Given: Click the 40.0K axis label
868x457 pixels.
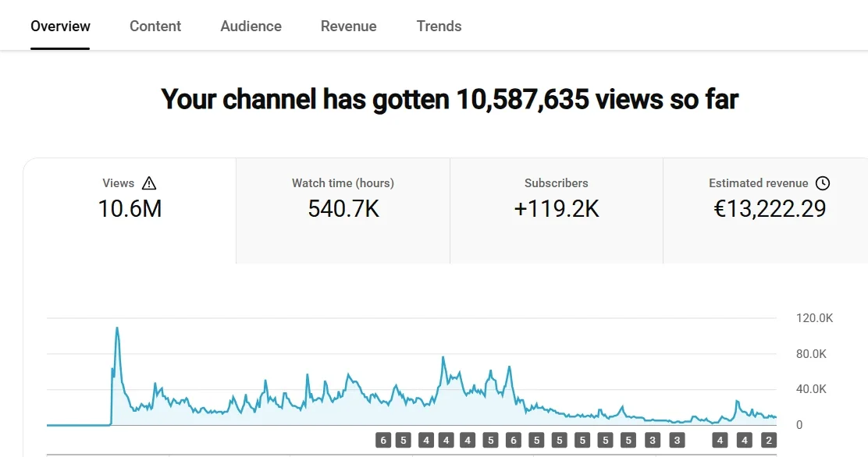Looking at the screenshot, I should (811, 389).
